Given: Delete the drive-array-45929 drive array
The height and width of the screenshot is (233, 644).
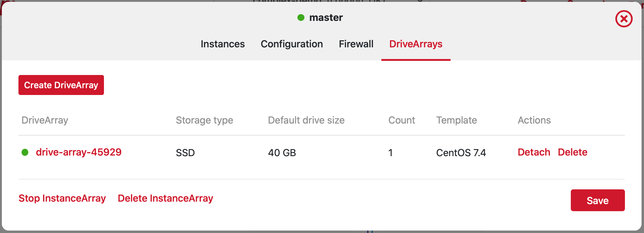Looking at the screenshot, I should 572,152.
